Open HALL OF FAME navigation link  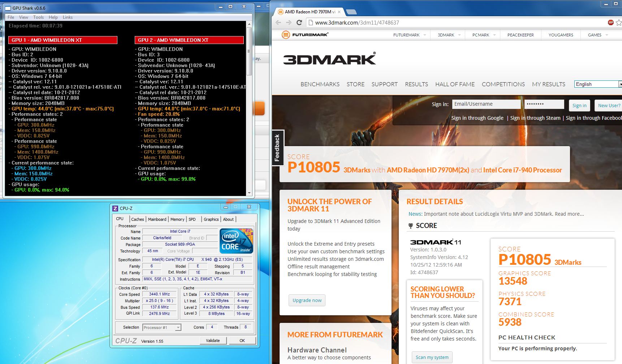coord(455,84)
